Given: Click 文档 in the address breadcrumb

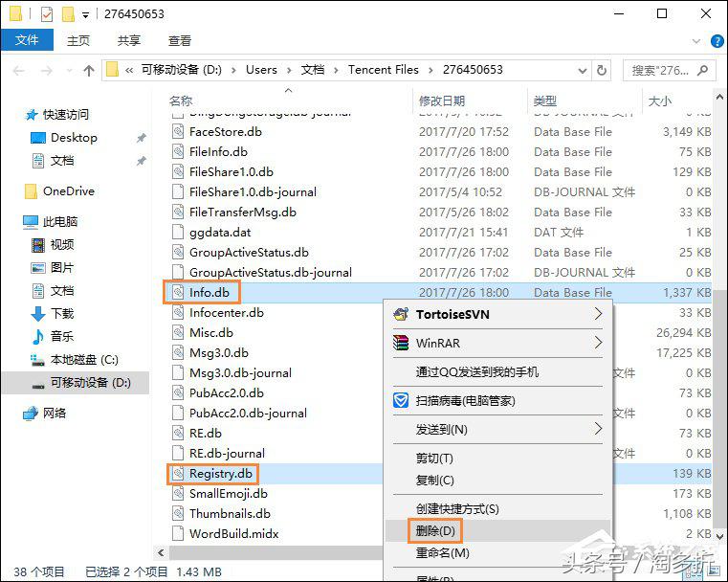Looking at the screenshot, I should (x=313, y=70).
